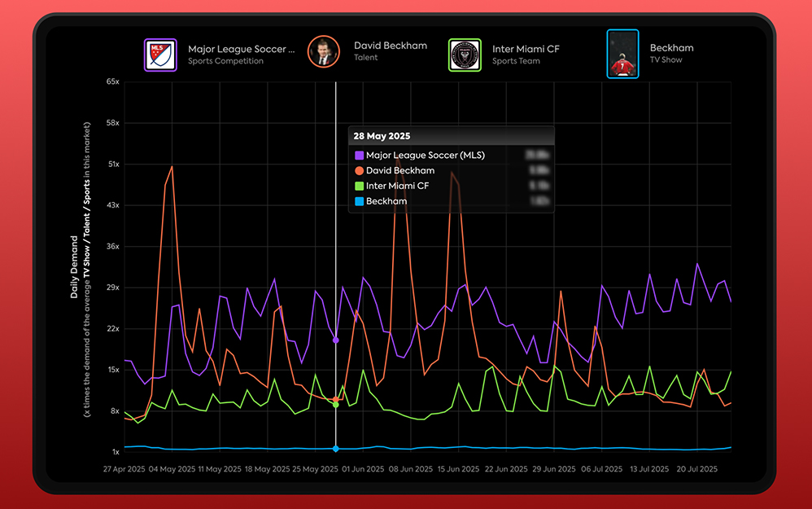Click the '20 Jul 2025' x-axis date label

coord(697,469)
